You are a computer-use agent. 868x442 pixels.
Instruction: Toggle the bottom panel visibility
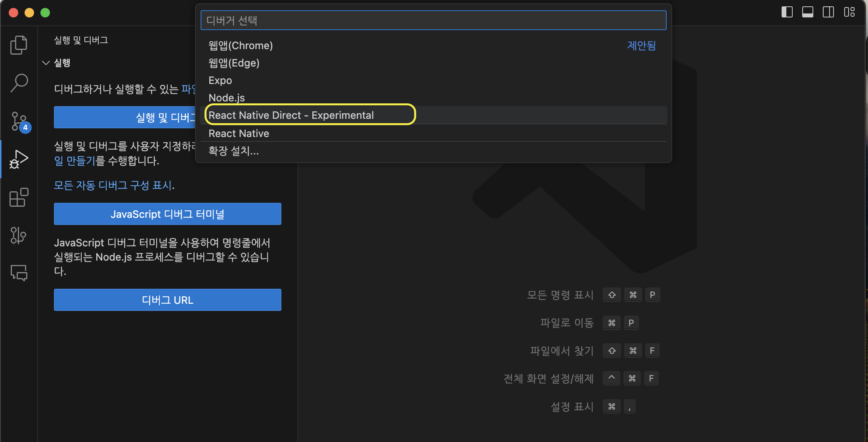(x=807, y=12)
